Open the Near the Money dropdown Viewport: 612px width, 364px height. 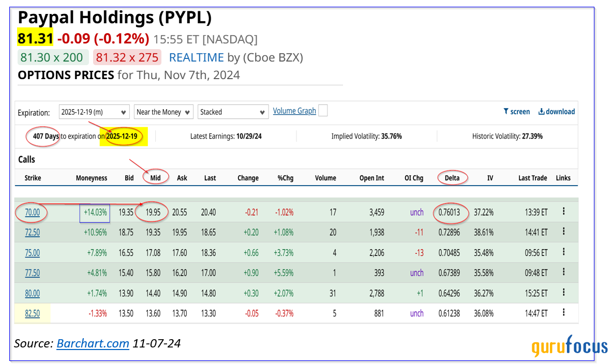point(163,112)
